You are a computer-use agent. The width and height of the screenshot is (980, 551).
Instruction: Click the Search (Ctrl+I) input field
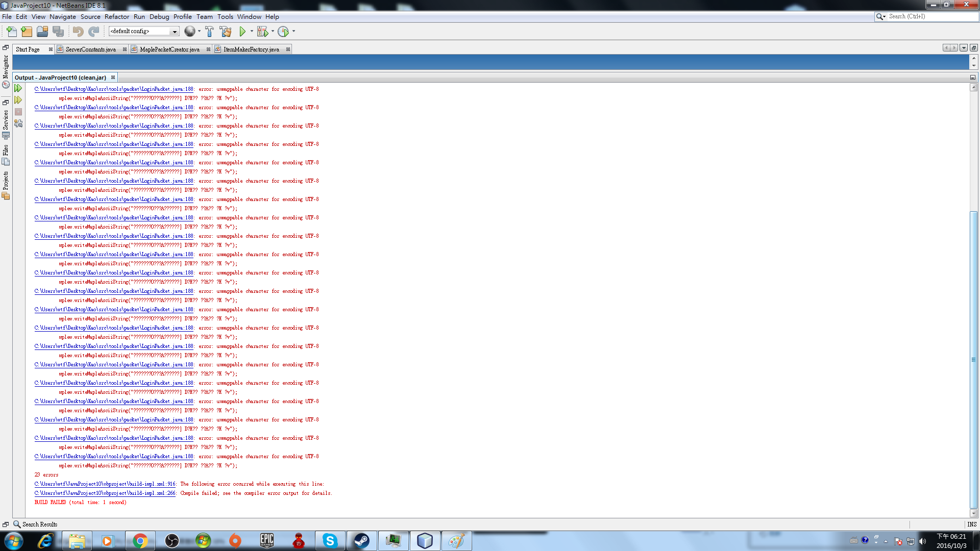point(932,17)
